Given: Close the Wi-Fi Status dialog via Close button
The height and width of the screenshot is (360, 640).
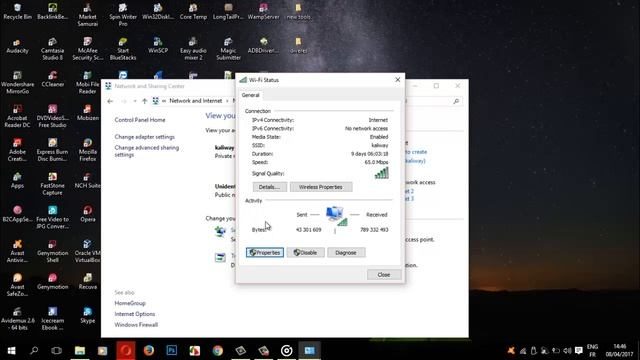Looking at the screenshot, I should tap(384, 275).
